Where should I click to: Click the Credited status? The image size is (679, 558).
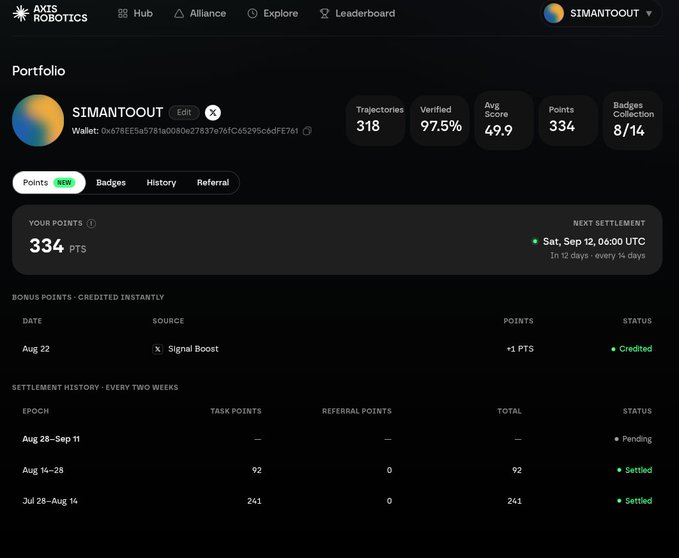pyautogui.click(x=631, y=349)
